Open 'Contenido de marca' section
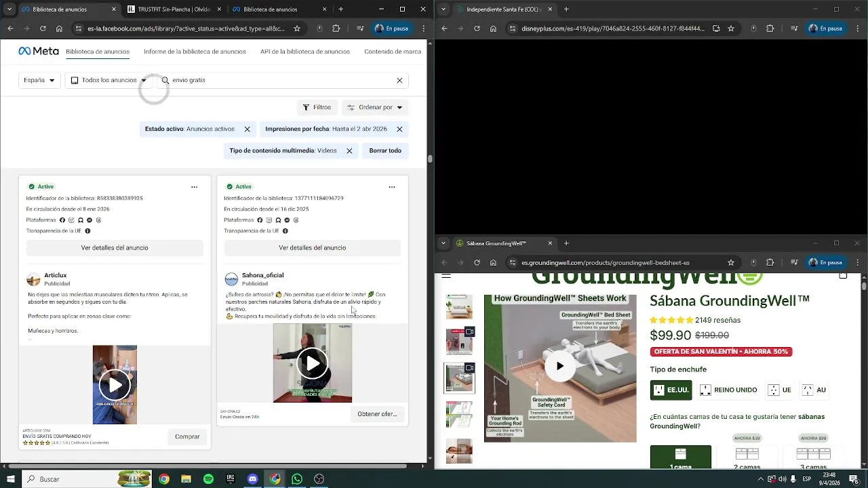The image size is (868, 488). (x=393, y=52)
